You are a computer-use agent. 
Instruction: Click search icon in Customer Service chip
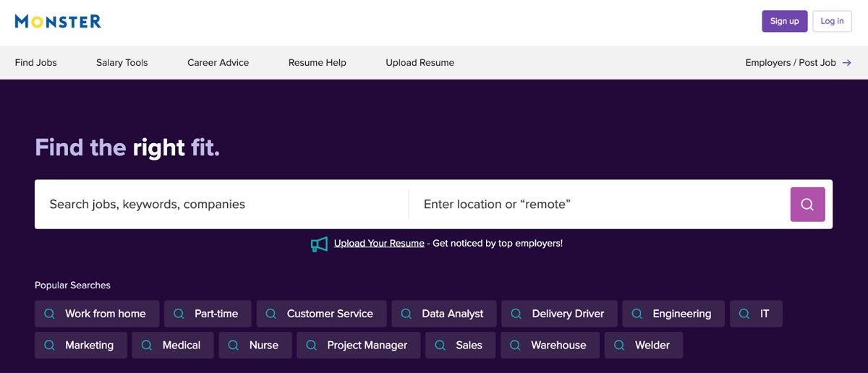271,314
